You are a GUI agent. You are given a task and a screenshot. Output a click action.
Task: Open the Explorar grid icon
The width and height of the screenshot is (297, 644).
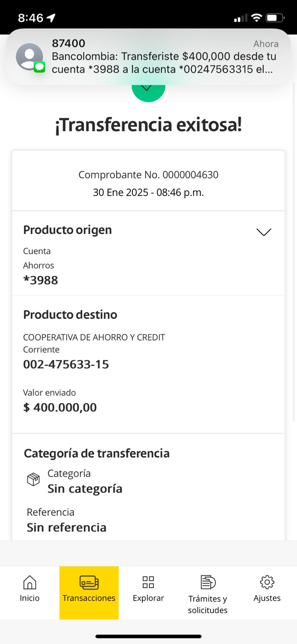click(x=148, y=582)
